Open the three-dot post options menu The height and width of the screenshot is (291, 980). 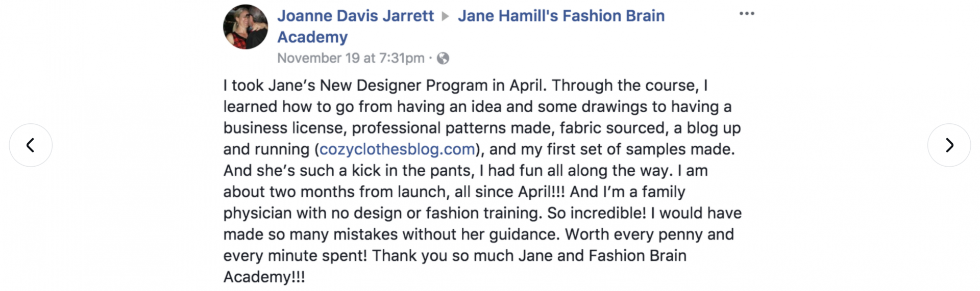747,14
